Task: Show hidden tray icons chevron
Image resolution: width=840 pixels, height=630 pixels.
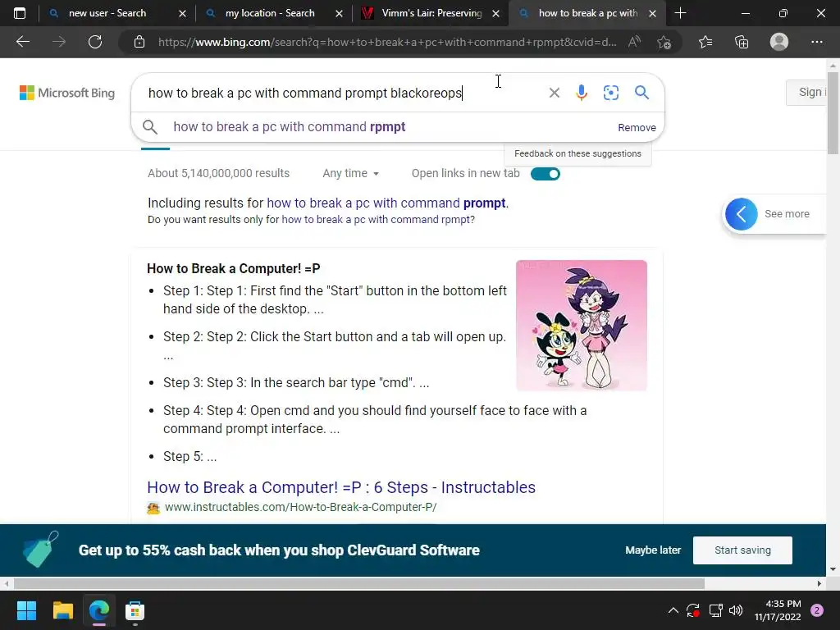Action: [673, 610]
